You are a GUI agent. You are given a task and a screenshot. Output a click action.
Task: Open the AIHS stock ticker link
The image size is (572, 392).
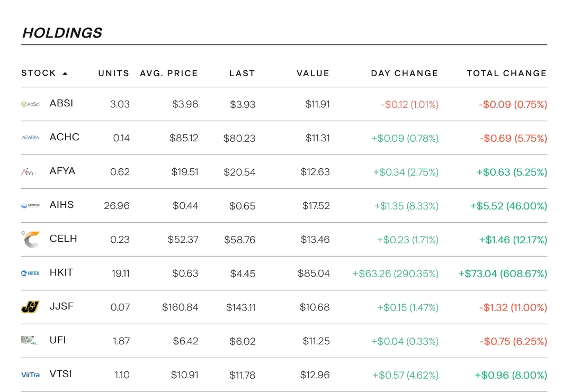[x=61, y=205]
